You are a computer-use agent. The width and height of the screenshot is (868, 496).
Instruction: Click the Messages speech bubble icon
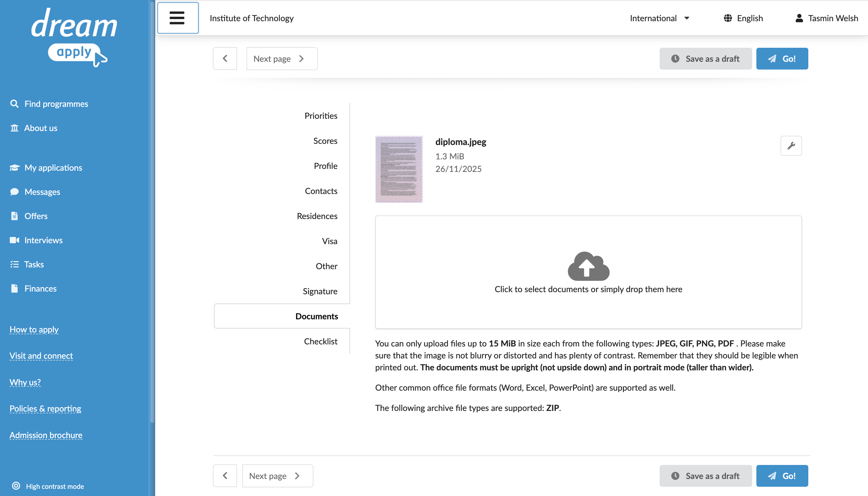[x=14, y=192]
